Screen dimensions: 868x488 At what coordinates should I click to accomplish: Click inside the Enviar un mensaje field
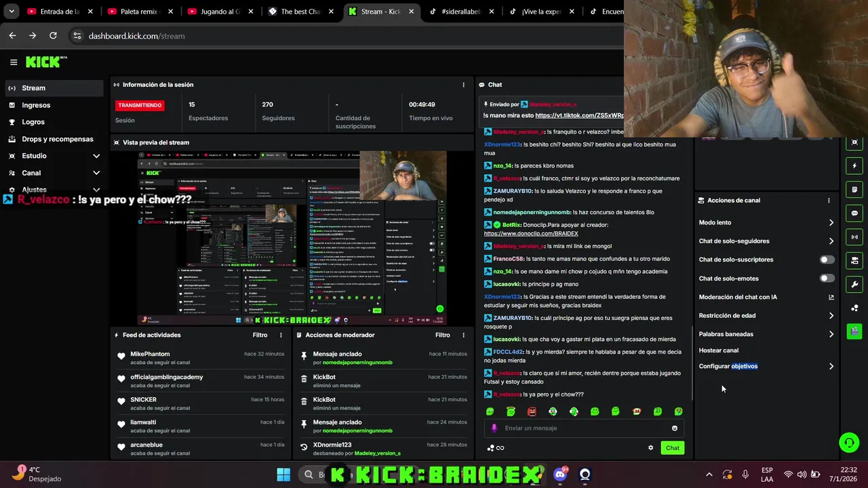pyautogui.click(x=583, y=428)
